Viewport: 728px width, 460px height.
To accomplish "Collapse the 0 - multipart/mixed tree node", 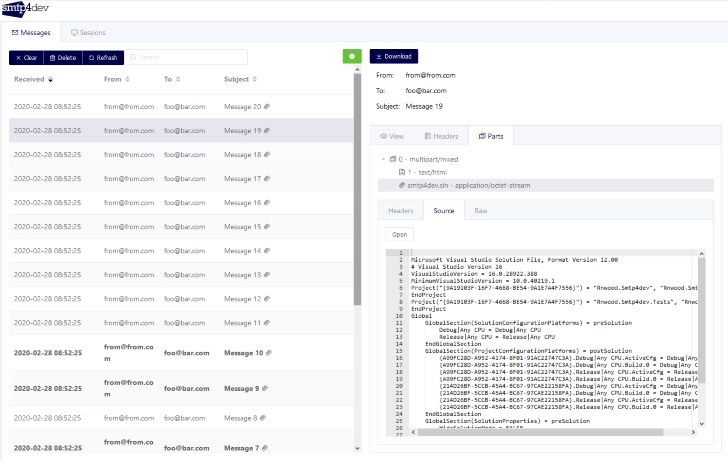I will (x=383, y=159).
